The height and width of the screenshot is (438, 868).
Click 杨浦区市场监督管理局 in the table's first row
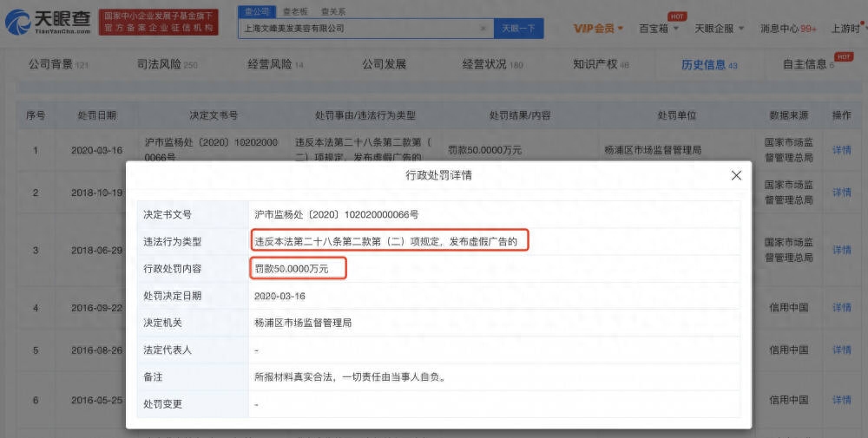pyautogui.click(x=653, y=150)
